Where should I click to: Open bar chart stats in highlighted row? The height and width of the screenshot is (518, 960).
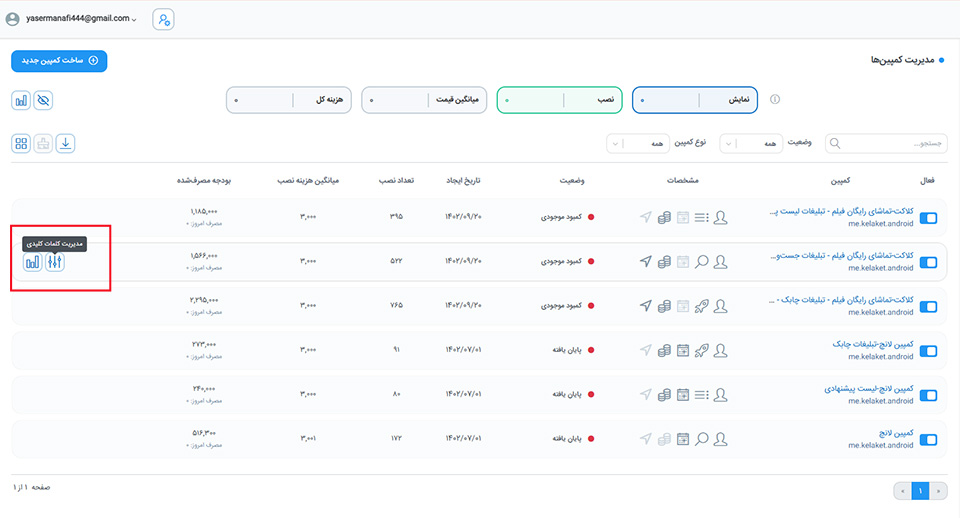point(33,262)
